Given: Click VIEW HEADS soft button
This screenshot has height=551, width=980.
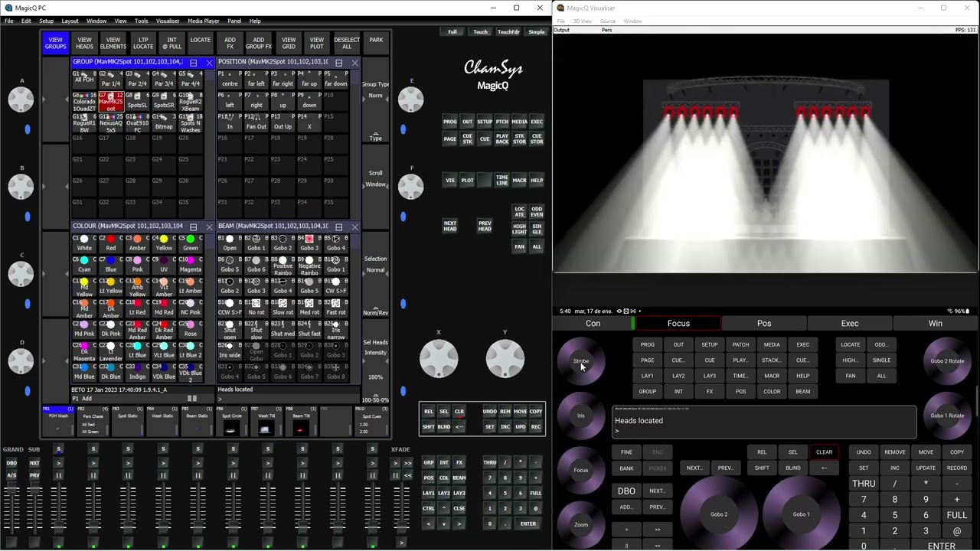Looking at the screenshot, I should [x=84, y=44].
